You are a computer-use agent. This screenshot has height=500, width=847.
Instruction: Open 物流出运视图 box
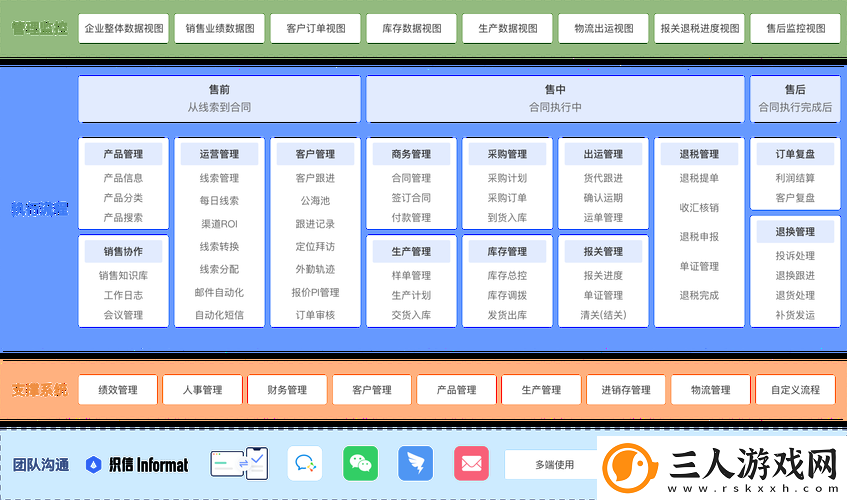click(x=603, y=29)
